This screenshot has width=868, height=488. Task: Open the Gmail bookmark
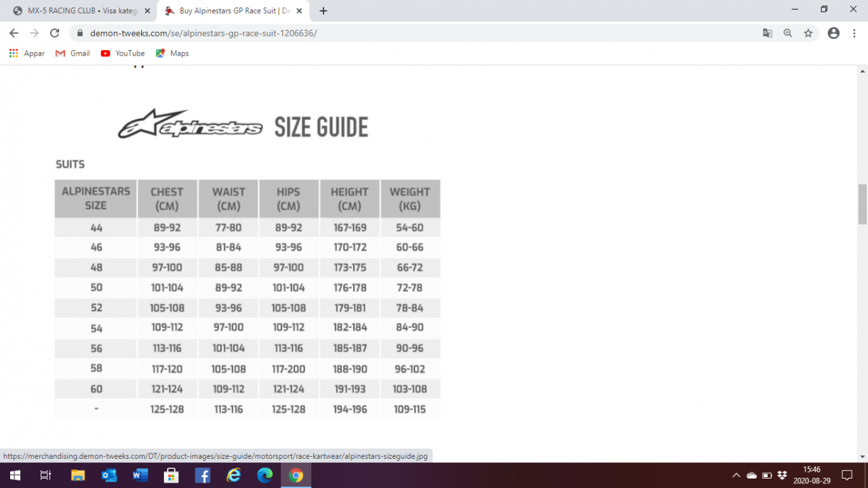pyautogui.click(x=73, y=53)
